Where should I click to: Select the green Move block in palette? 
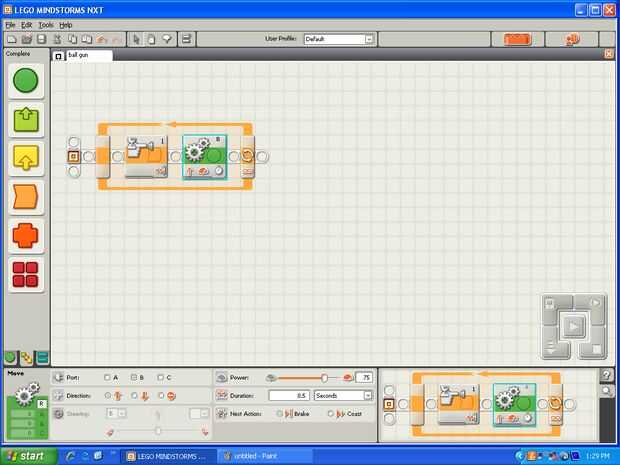[26, 81]
